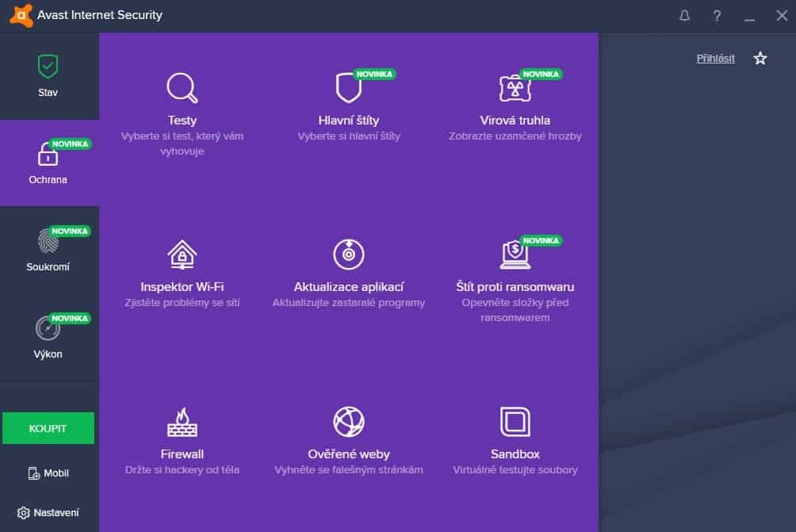Click the Firewall title text

(182, 454)
